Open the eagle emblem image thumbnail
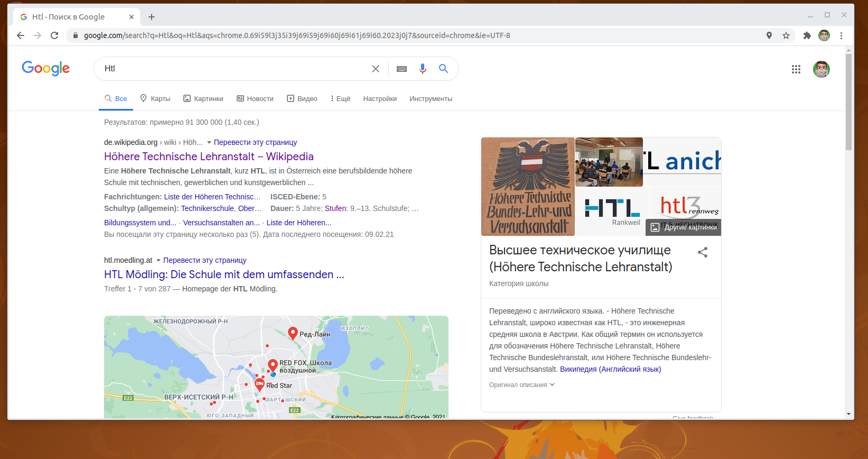868x459 pixels. (x=528, y=187)
